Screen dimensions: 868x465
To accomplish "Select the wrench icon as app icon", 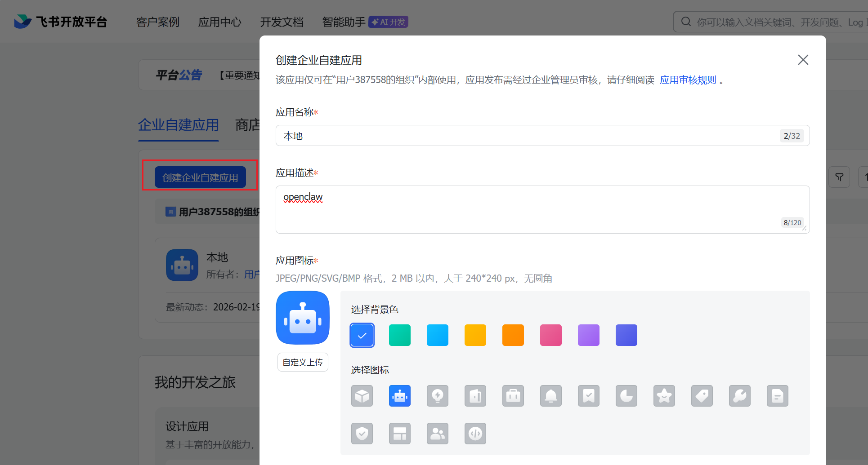I will [740, 396].
